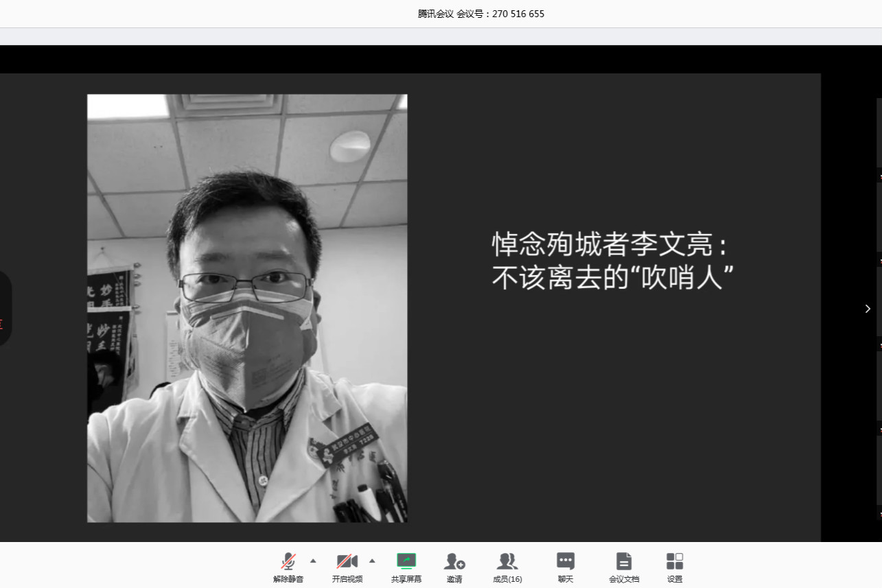Show the members list 成员(16)
The width and height of the screenshot is (882, 588).
507,567
